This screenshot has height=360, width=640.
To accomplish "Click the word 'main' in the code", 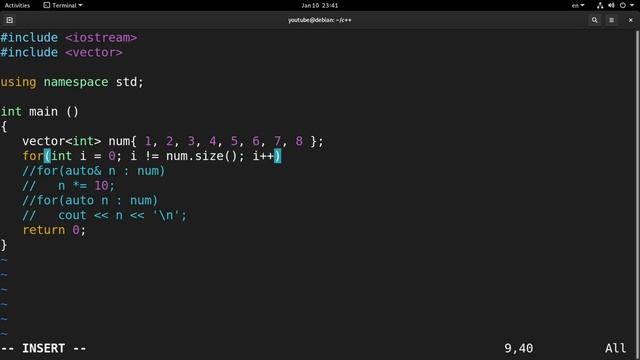I will click(x=43, y=111).
